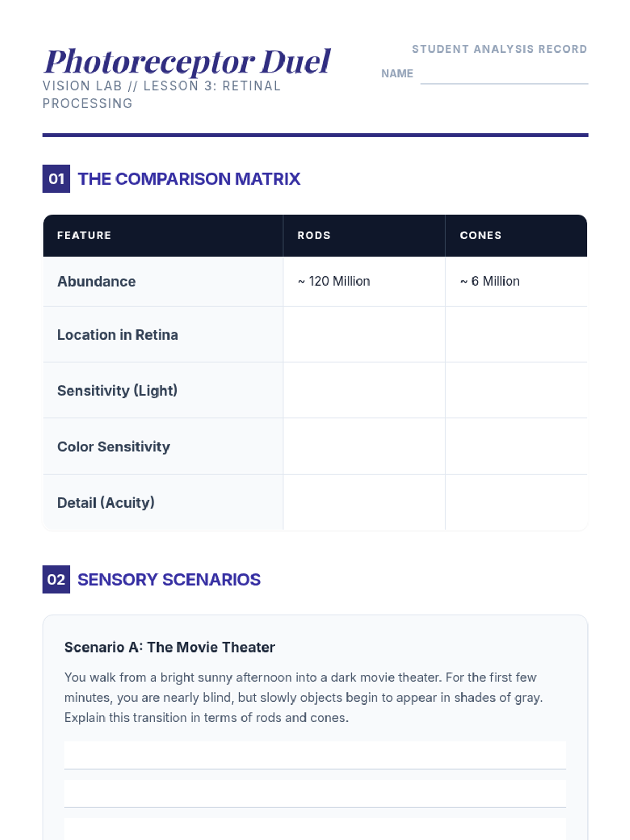Image resolution: width=630 pixels, height=840 pixels.
Task: Click the CONES column header
Action: click(x=481, y=235)
